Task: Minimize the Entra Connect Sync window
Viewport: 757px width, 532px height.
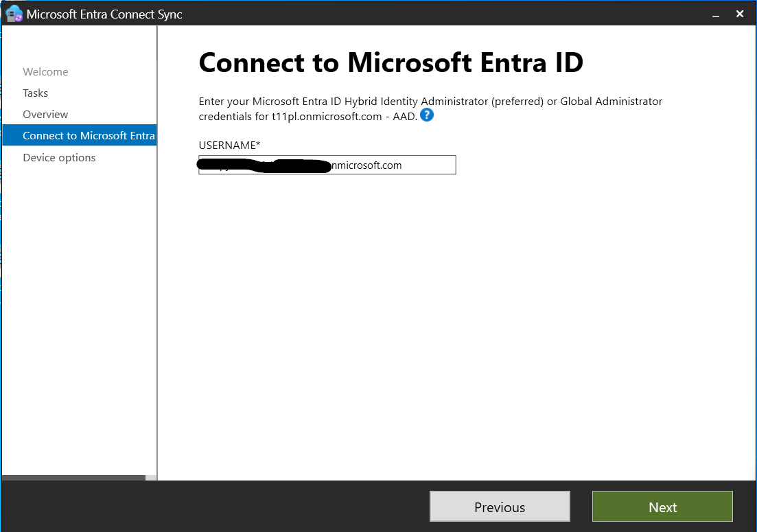Action: [x=715, y=14]
